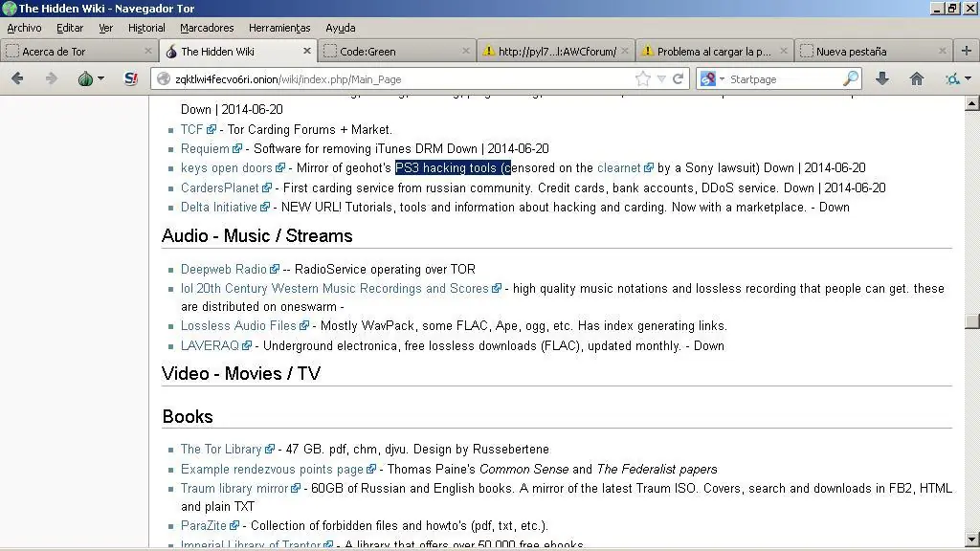Open the Tor onion button
The width and height of the screenshot is (980, 551).
85,78
